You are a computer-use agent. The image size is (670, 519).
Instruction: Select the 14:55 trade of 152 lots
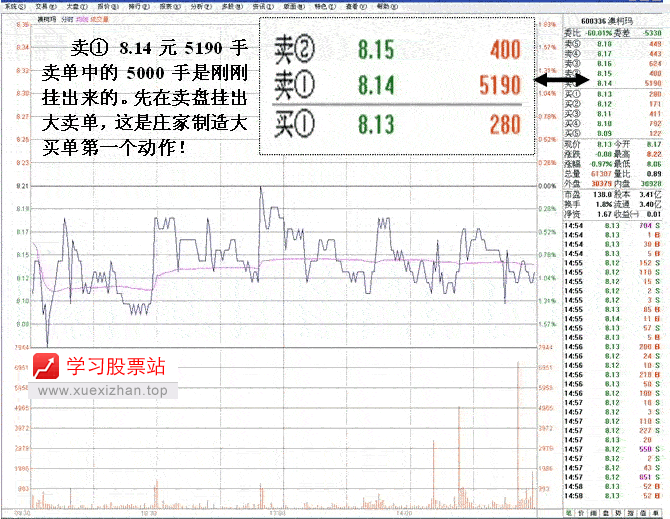(613, 263)
